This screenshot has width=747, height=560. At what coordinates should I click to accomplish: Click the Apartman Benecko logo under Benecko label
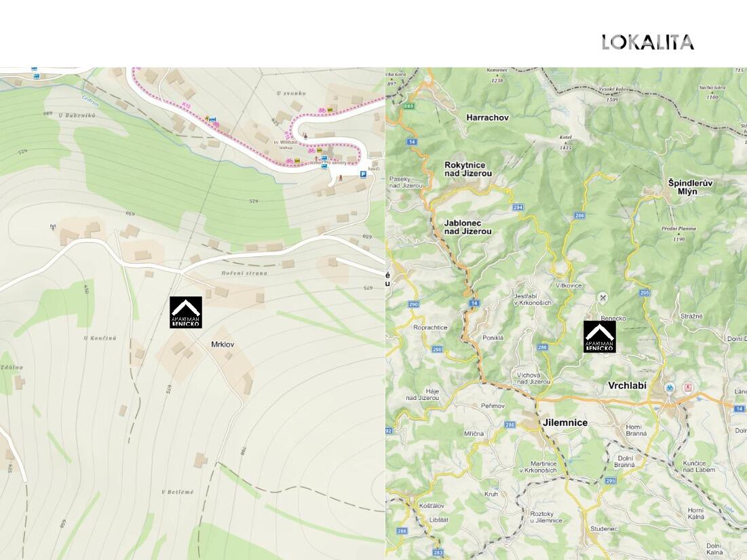pyautogui.click(x=600, y=337)
